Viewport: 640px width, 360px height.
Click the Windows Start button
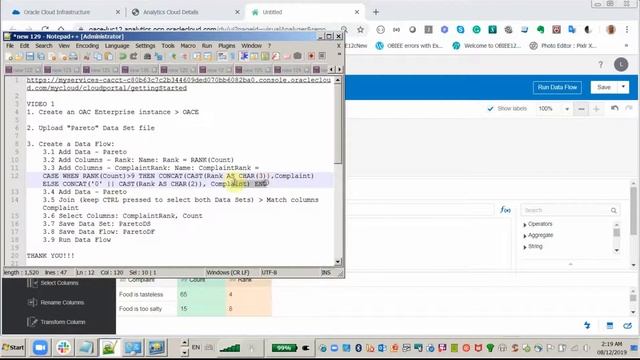[x=13, y=348]
